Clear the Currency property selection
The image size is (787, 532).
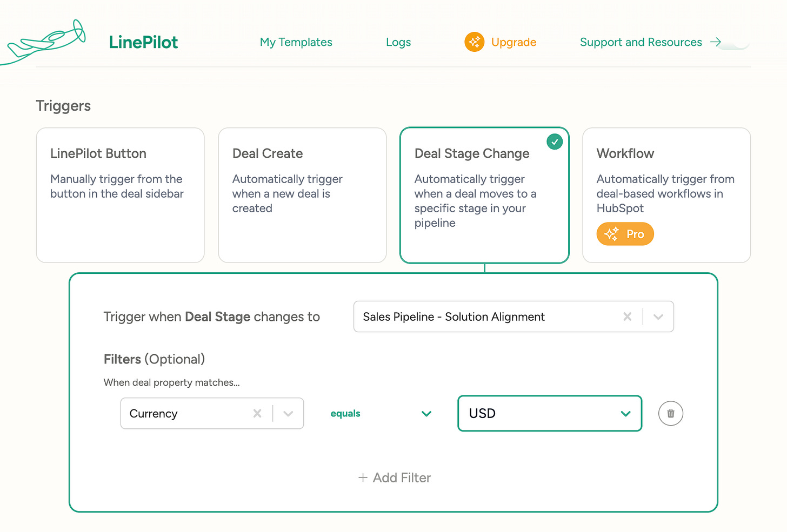point(257,414)
